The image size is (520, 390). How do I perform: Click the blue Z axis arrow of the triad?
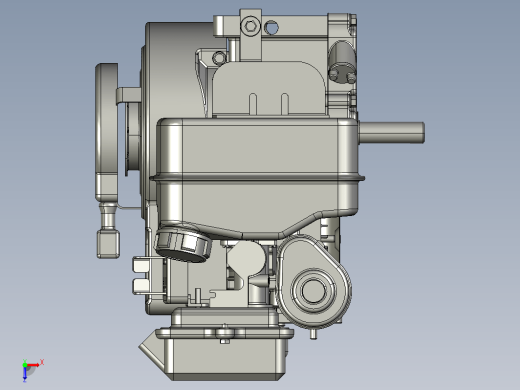(x=25, y=374)
